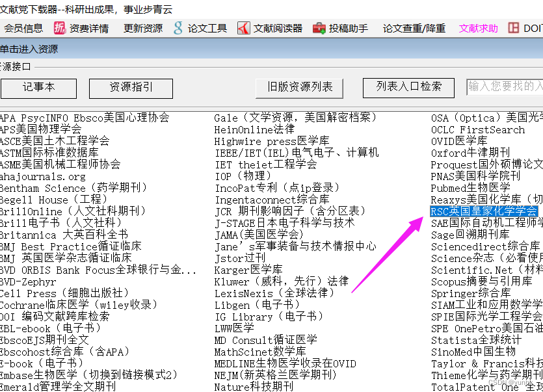This screenshot has height=392, width=543.
Task: Select BrillOnline（人文社科期刊）
Action: 73,211
